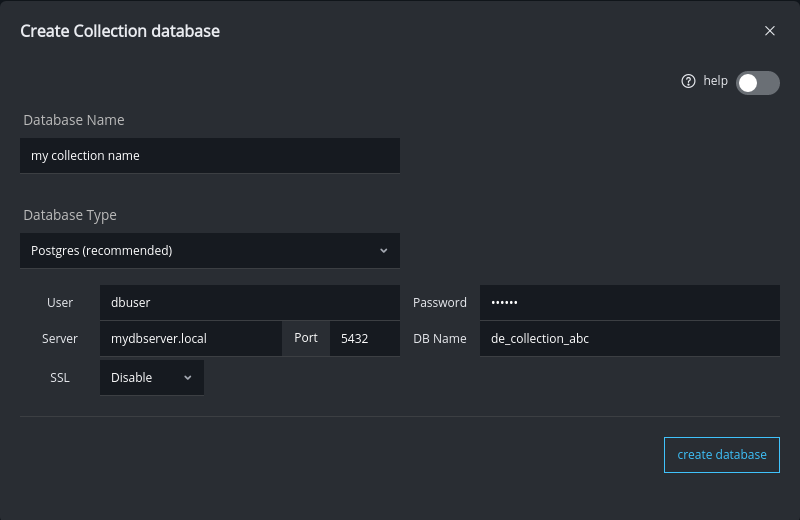Focus the Database Name input field
The width and height of the screenshot is (800, 520).
coord(210,156)
